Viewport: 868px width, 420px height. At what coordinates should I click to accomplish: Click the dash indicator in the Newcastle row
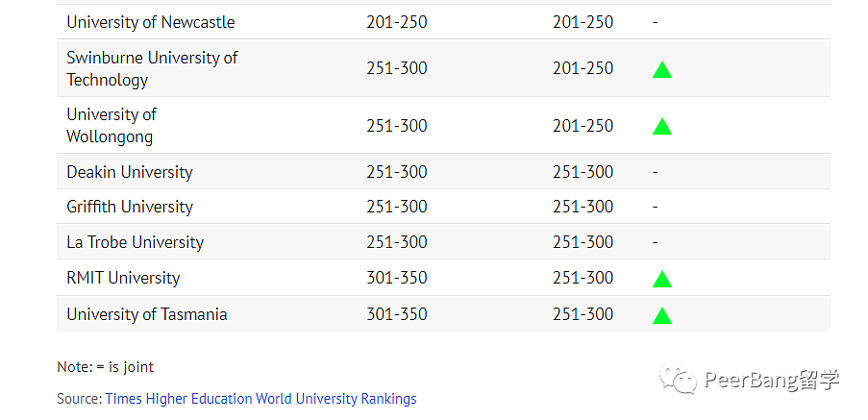click(655, 22)
